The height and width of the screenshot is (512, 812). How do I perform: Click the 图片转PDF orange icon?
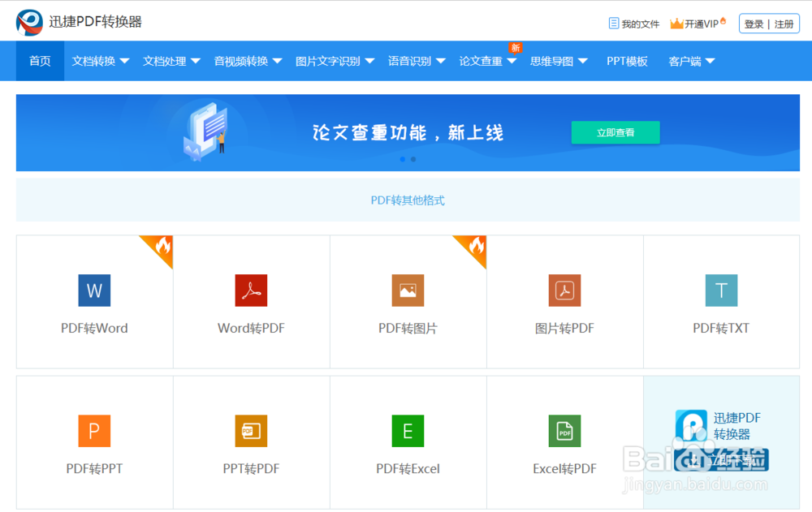(564, 290)
